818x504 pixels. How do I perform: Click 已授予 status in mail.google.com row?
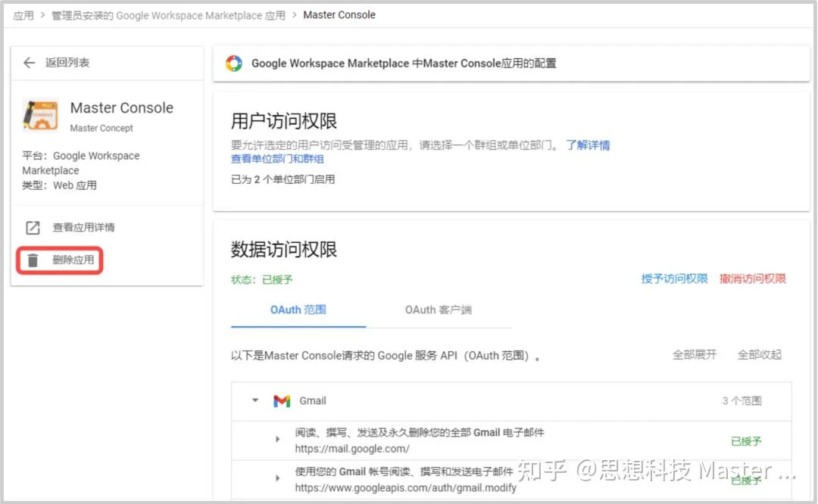tap(746, 441)
